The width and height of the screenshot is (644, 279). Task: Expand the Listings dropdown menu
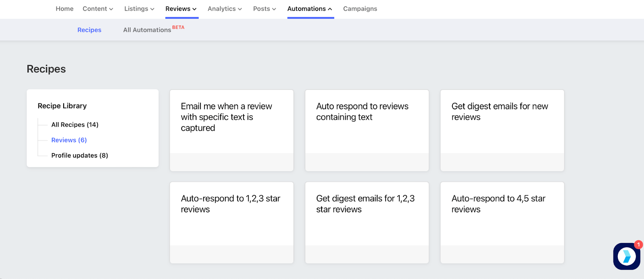coord(139,9)
